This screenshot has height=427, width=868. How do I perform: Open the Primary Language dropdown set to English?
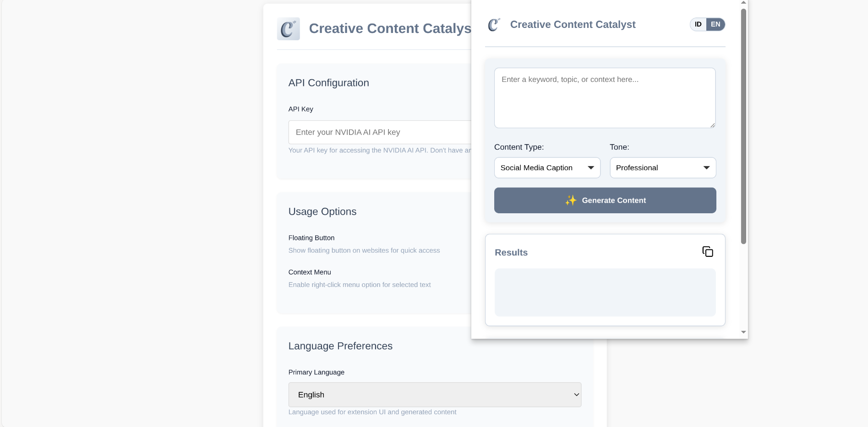(434, 394)
